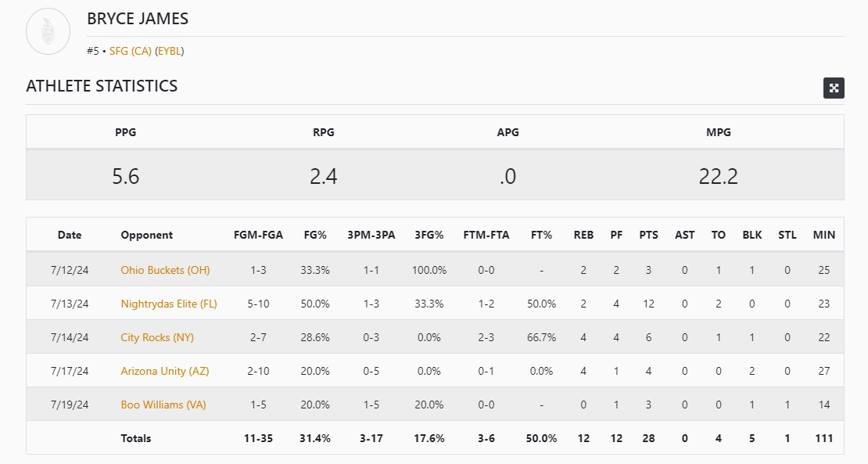
Task: Click the PPG stat header
Action: (x=125, y=132)
